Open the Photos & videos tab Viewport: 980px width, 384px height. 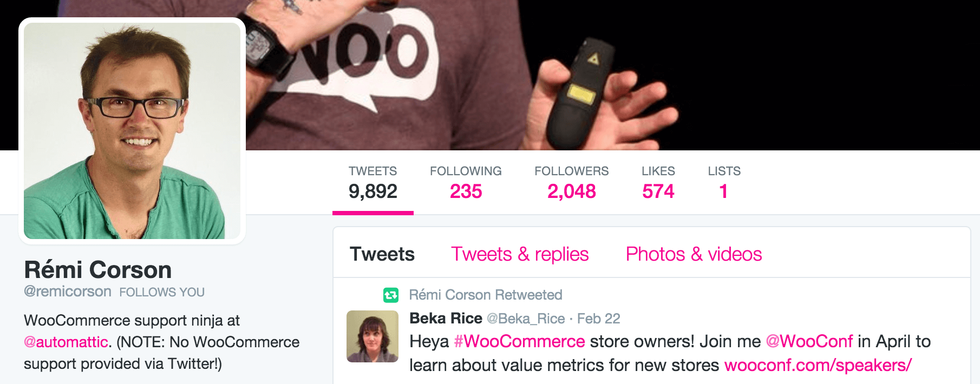(694, 254)
